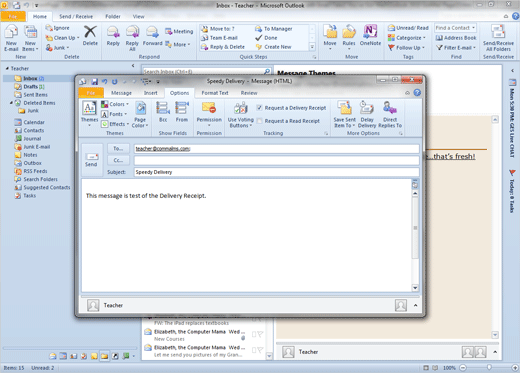Open the Themes gallery in message ribbon
This screenshot has height=373, width=520.
89,114
